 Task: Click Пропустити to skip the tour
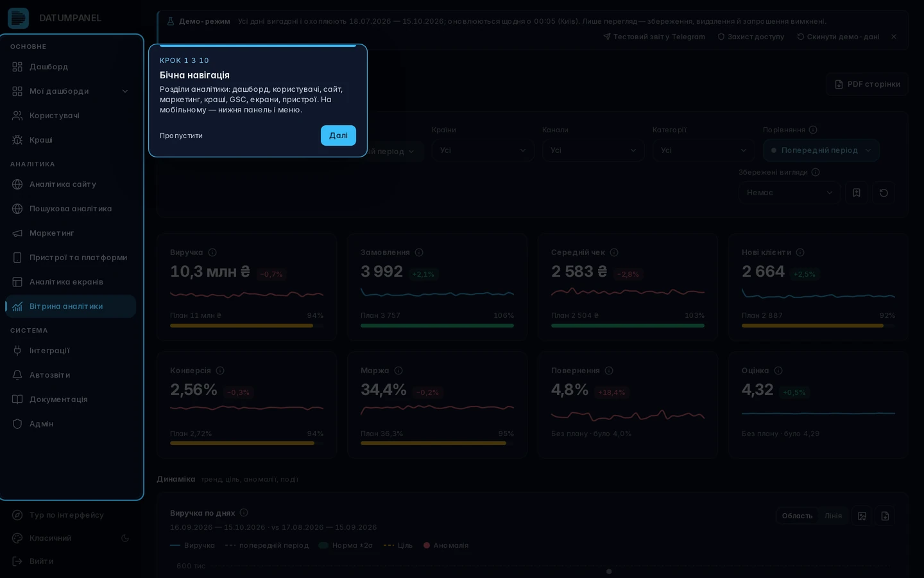pos(181,136)
